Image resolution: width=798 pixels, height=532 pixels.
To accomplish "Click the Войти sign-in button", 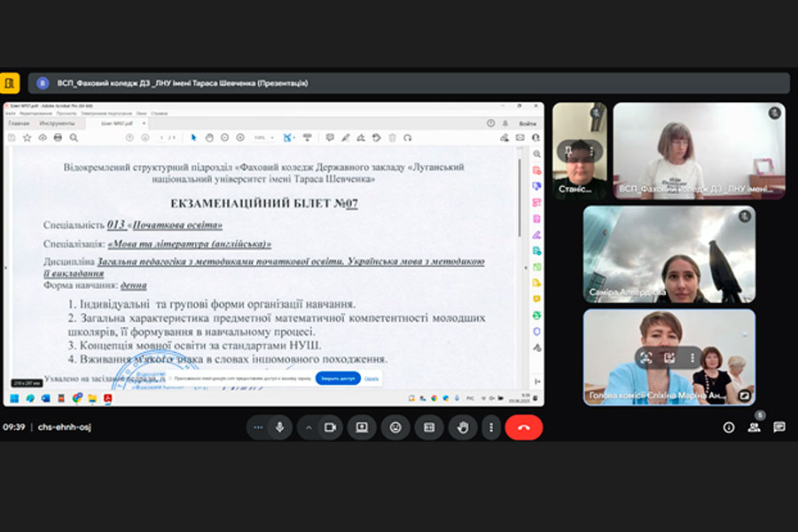I will tap(528, 123).
